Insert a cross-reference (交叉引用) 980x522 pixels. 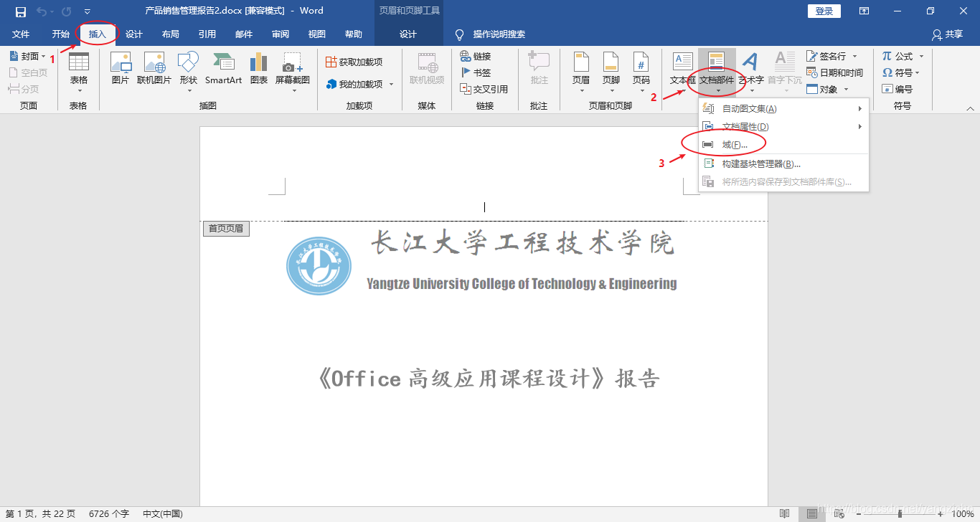point(484,89)
